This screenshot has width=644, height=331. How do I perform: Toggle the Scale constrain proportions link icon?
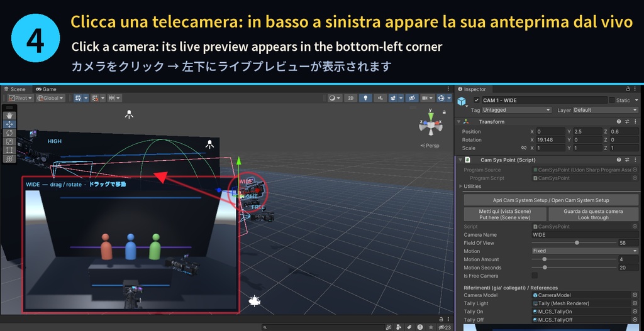pyautogui.click(x=523, y=148)
